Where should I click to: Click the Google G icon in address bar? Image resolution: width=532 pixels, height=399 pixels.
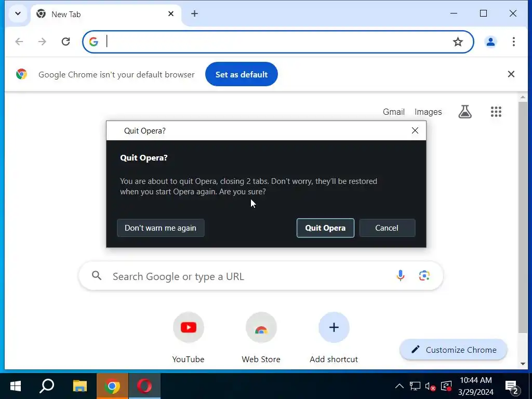[94, 42]
